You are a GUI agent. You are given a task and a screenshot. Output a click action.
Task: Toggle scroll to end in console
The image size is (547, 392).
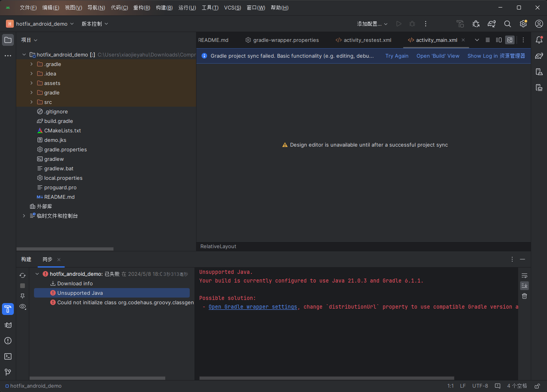tap(524, 285)
